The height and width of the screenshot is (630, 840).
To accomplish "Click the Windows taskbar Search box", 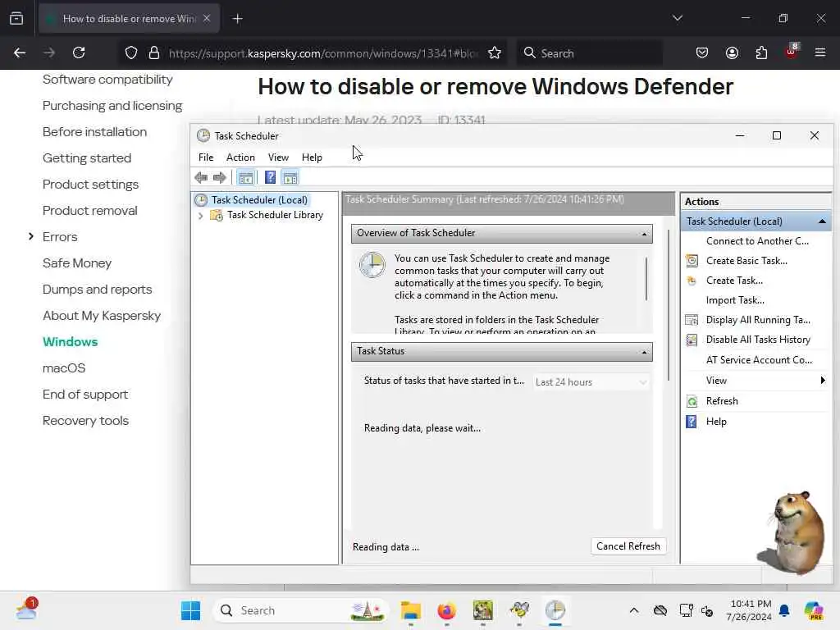I will coord(302,610).
